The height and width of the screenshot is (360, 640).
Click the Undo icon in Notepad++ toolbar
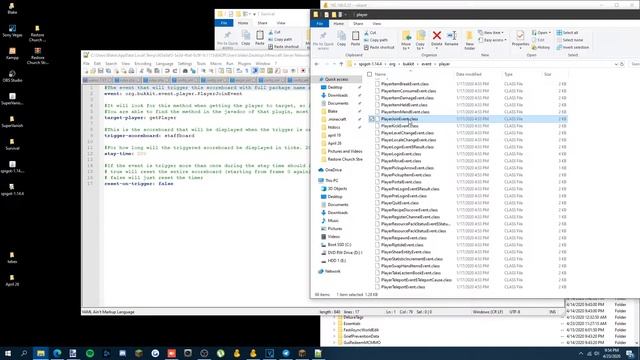[x=167, y=71]
